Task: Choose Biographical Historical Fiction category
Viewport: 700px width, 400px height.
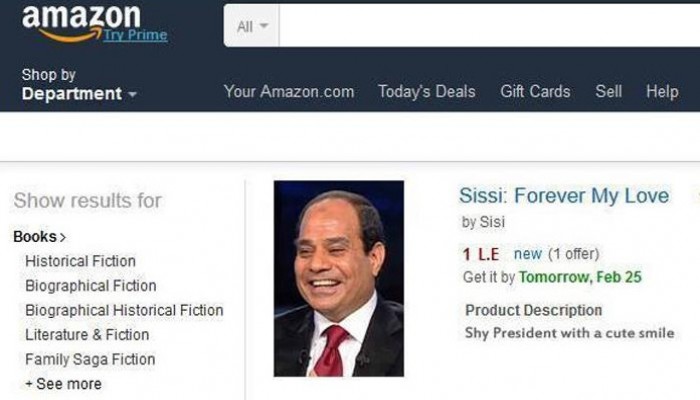Action: tap(124, 310)
